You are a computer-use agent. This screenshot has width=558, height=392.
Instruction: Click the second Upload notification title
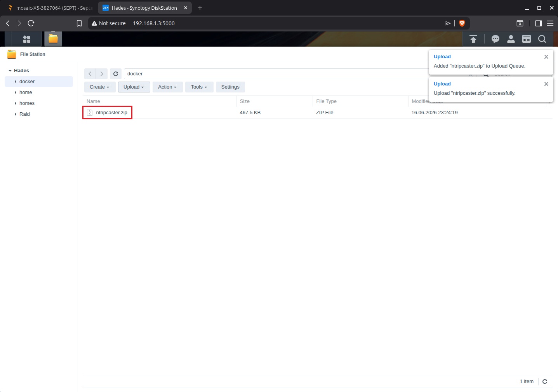coord(442,84)
